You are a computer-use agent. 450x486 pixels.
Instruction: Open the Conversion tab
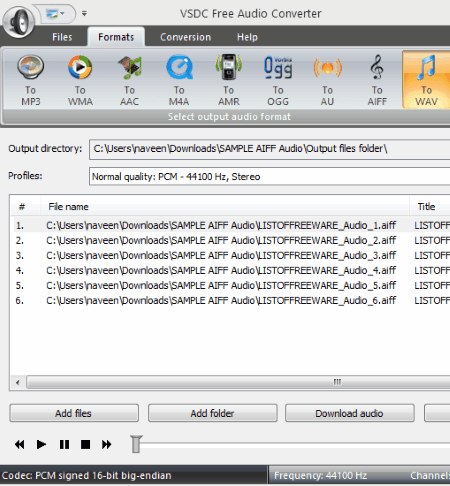(185, 37)
